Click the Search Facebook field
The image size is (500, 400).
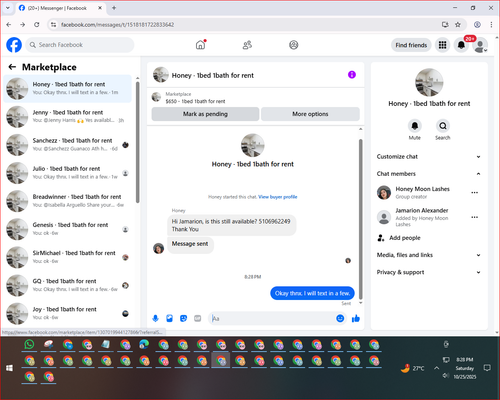point(80,45)
